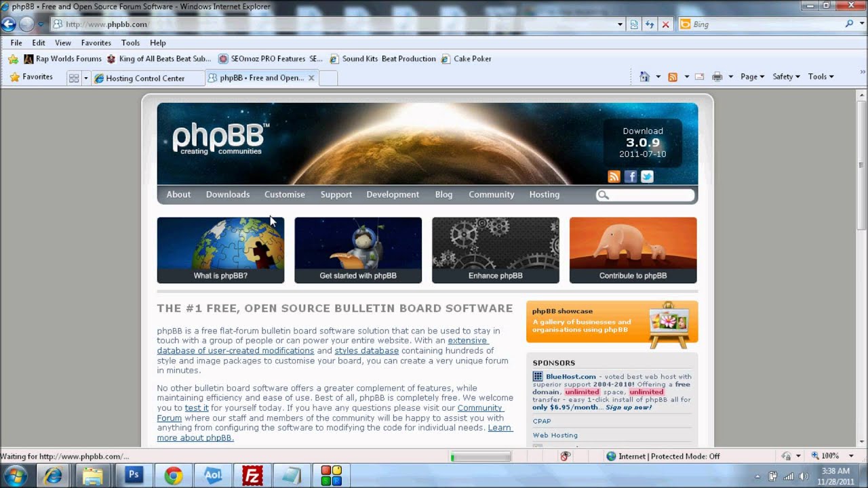The width and height of the screenshot is (868, 488).
Task: Close the phpBB tab
Action: click(311, 78)
